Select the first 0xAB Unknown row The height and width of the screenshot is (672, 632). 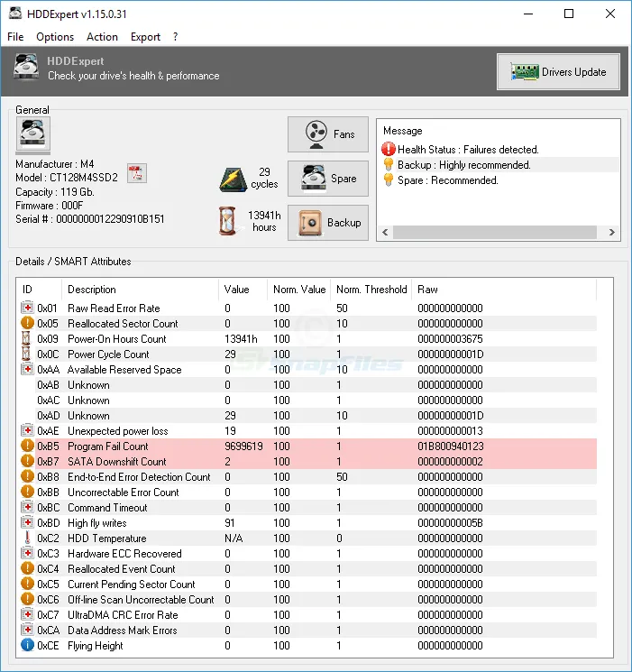tap(307, 385)
